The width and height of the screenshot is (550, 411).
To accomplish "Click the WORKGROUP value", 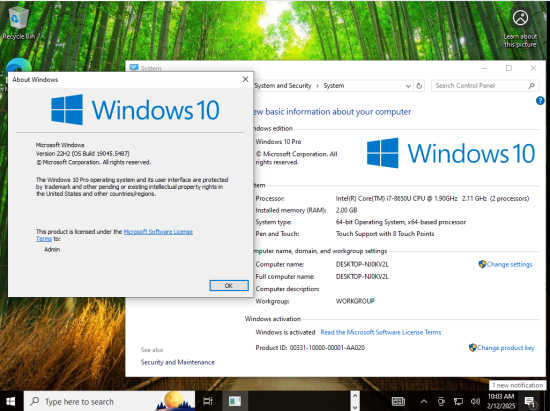I will [x=355, y=301].
